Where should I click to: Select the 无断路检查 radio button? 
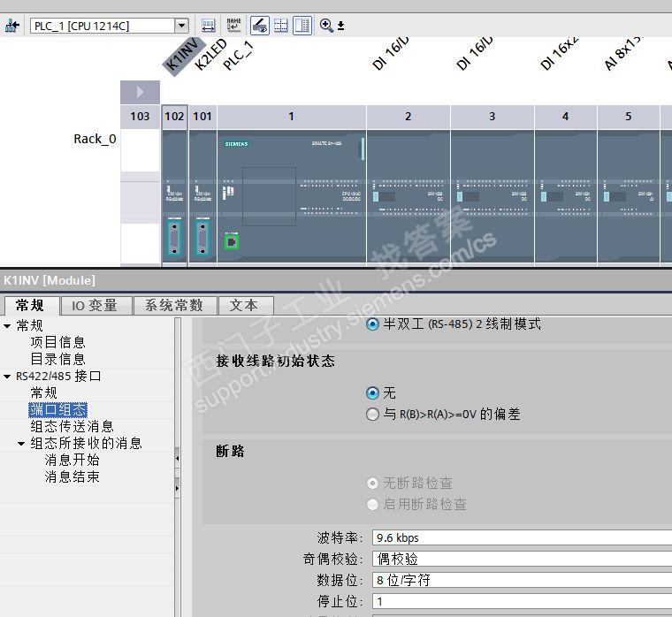[x=372, y=483]
